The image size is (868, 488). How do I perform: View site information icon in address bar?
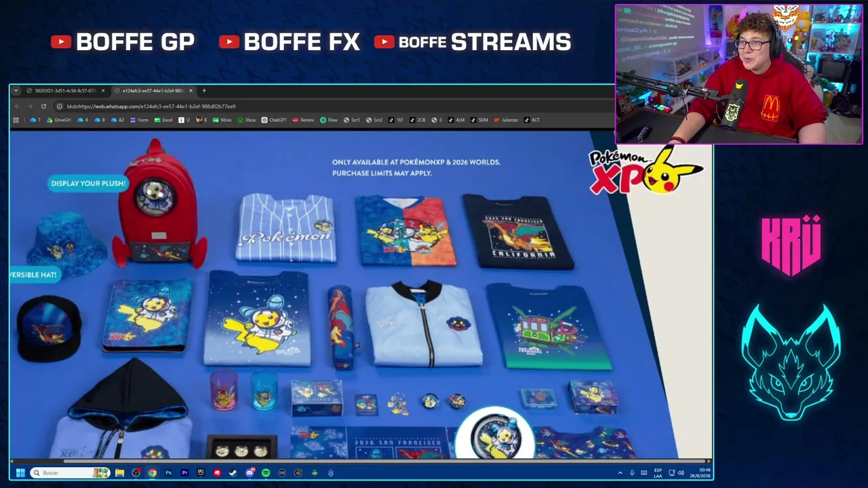pyautogui.click(x=60, y=106)
